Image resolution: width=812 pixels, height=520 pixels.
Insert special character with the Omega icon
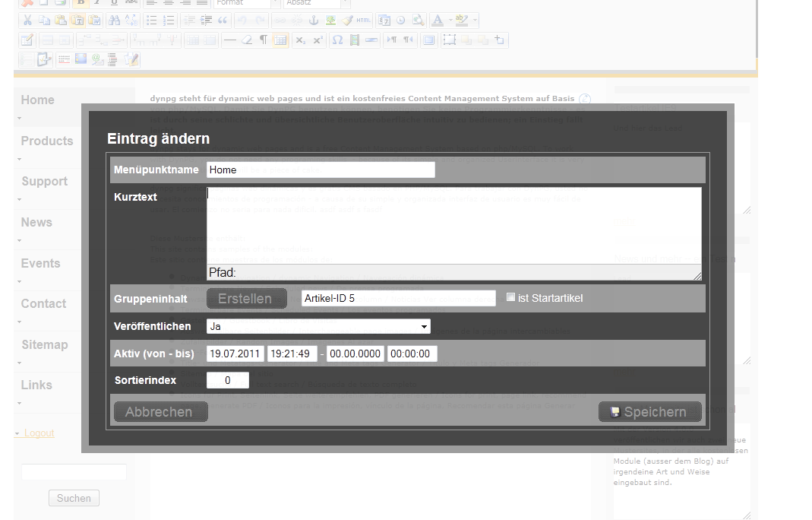[338, 40]
